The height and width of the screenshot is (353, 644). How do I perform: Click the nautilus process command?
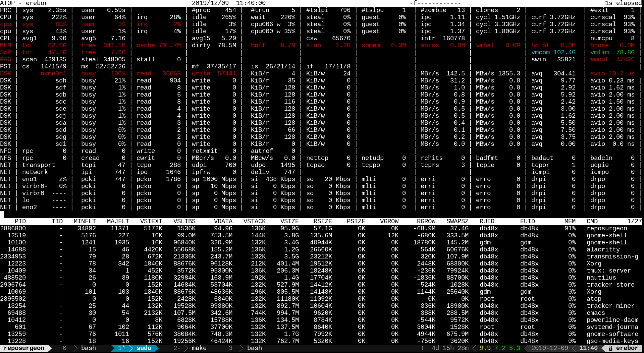601,278
